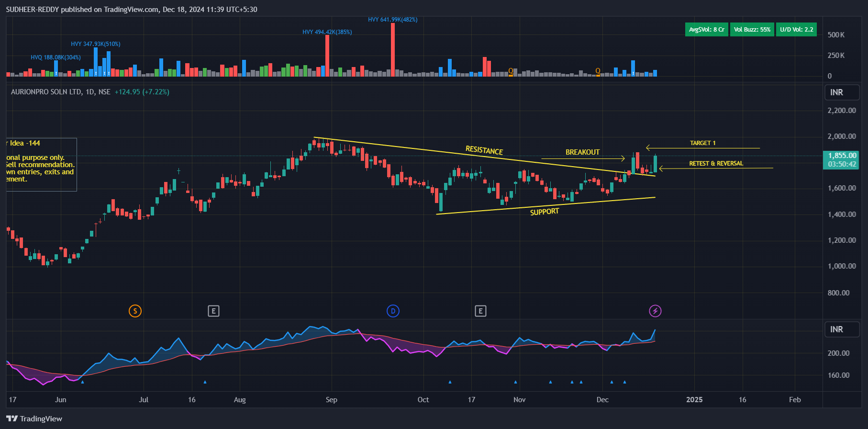This screenshot has width=868, height=429.
Task: Click the blue D dividend marker icon
Action: [393, 311]
